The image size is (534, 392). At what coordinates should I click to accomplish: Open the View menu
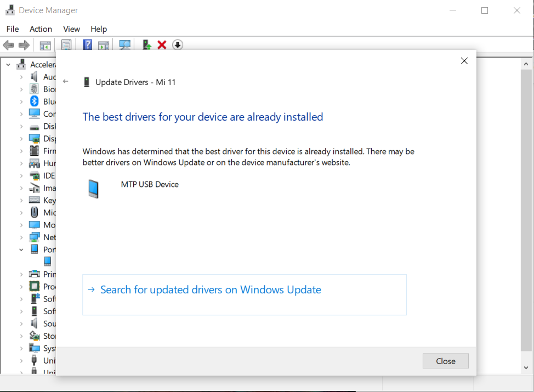[71, 29]
